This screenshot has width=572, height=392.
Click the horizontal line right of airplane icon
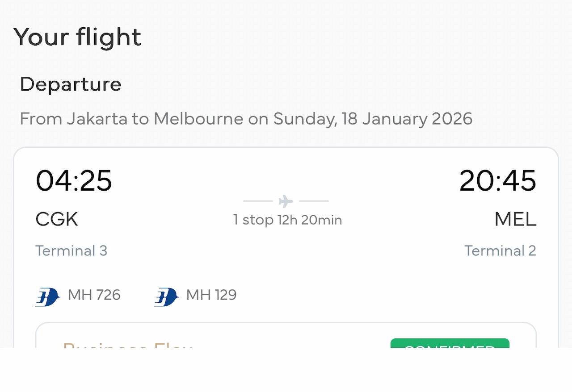(314, 201)
